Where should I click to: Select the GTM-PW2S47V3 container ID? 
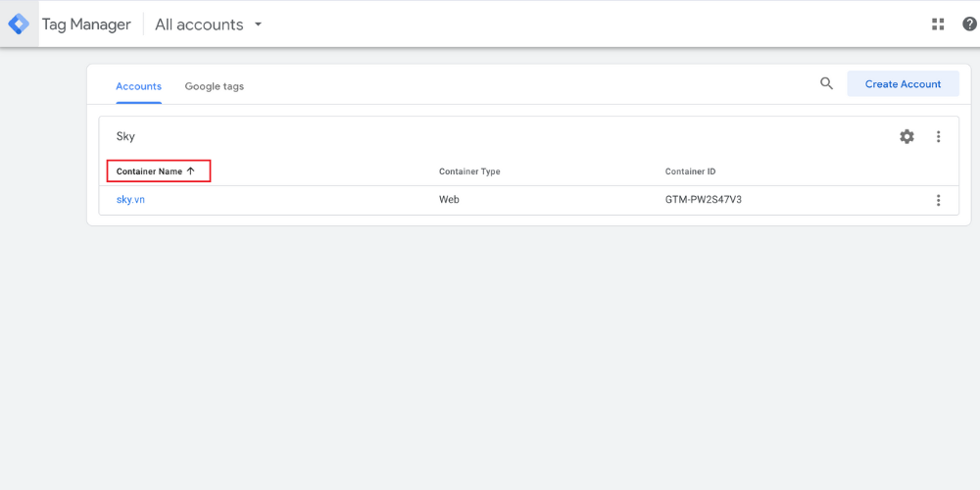(x=703, y=200)
